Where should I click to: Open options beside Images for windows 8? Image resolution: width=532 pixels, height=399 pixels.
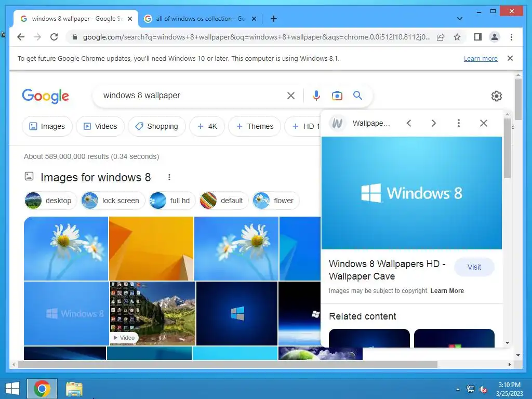pyautogui.click(x=169, y=177)
